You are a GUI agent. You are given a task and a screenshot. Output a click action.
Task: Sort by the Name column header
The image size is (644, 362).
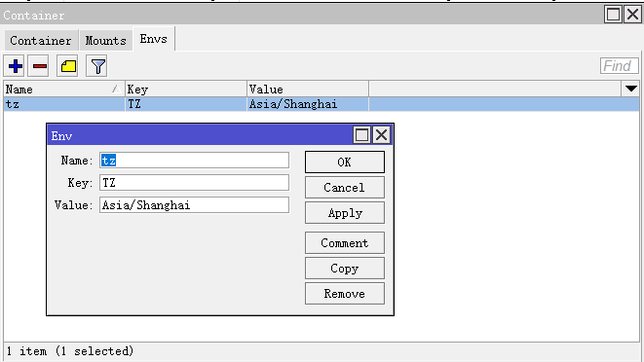pyautogui.click(x=64, y=90)
